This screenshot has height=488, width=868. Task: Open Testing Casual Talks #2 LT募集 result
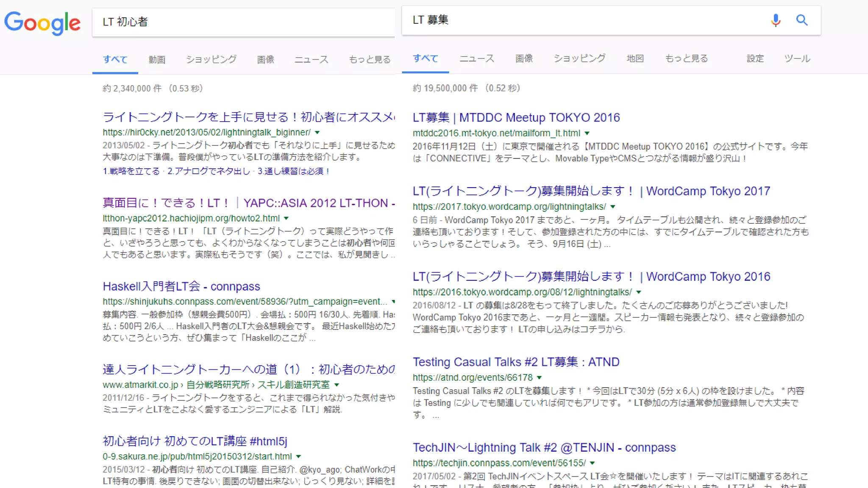point(516,362)
